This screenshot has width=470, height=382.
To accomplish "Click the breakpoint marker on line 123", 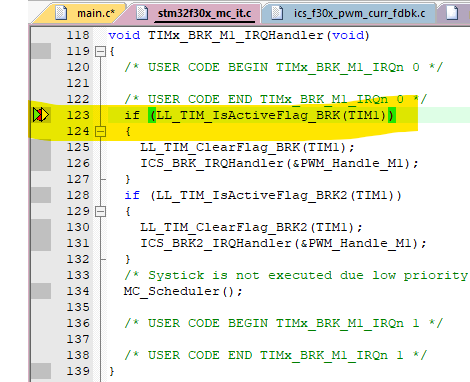I will pyautogui.click(x=41, y=115).
